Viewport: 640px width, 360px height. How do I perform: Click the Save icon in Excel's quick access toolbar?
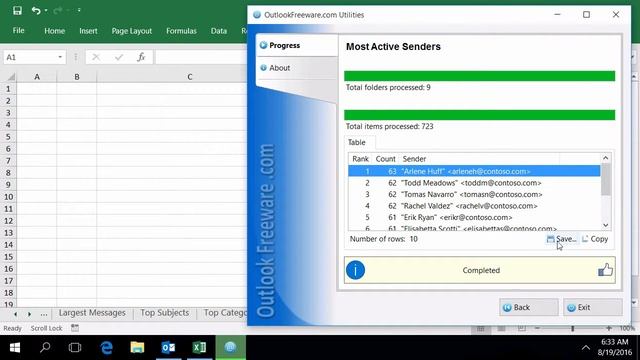17,11
